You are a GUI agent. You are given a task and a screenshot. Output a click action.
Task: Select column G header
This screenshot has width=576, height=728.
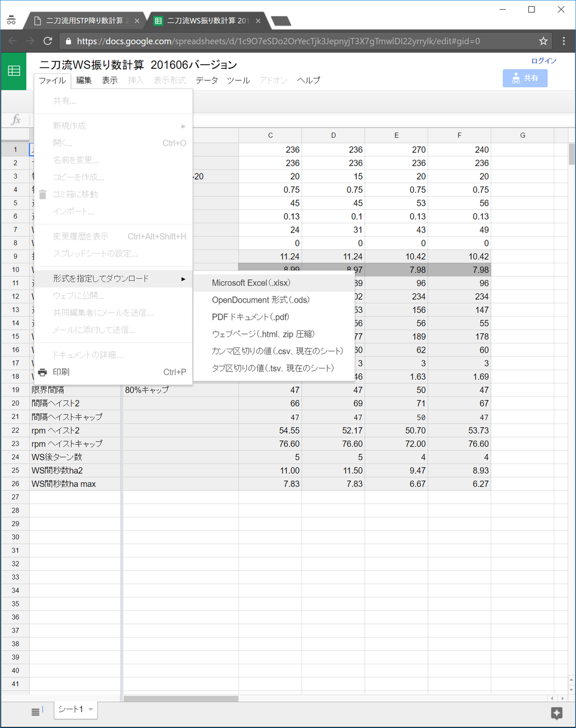[522, 135]
